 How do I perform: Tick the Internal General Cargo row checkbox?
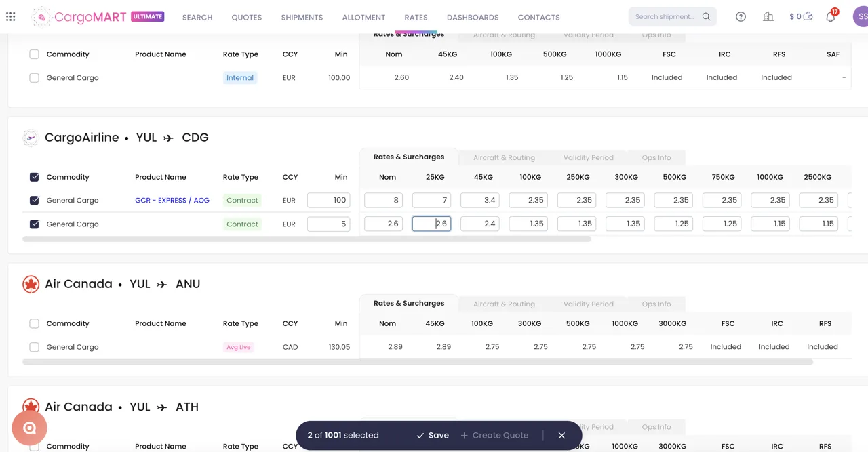coord(34,78)
